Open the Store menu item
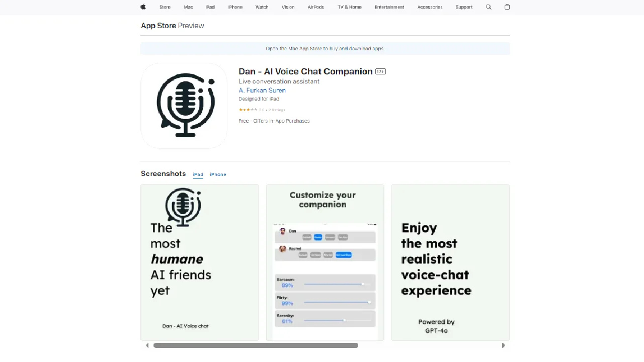644x362 pixels. pos(165,7)
